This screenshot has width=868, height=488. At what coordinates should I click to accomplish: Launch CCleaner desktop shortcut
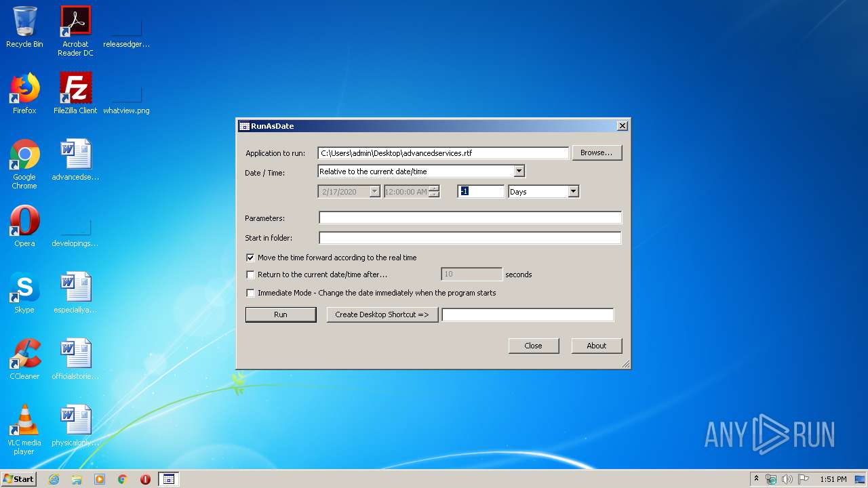(x=24, y=359)
